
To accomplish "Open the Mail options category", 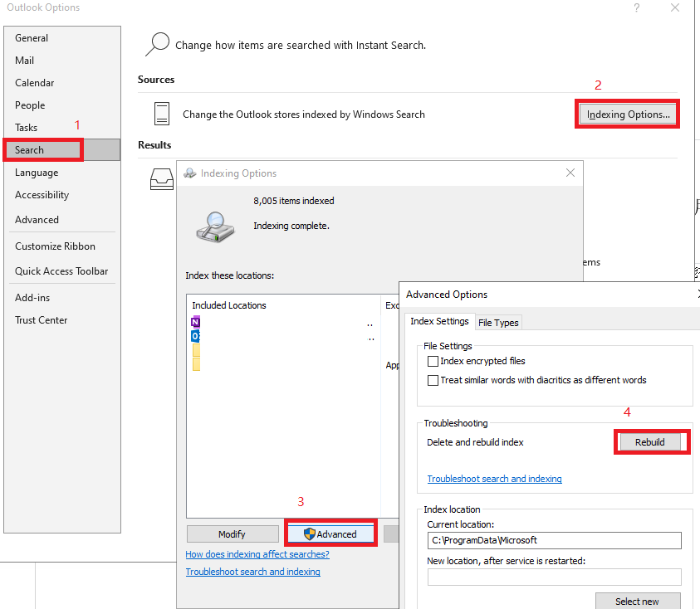I will pyautogui.click(x=62, y=61).
